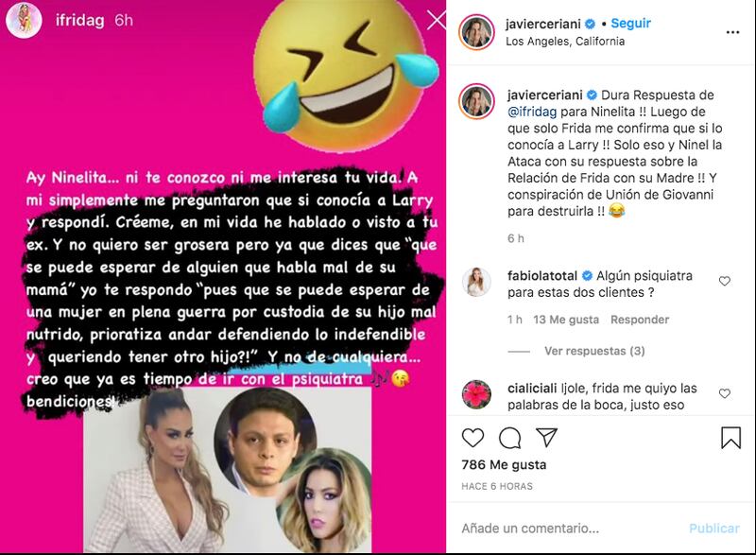This screenshot has height=555, width=756.
Task: Open the three-dot options menu
Action: pyautogui.click(x=732, y=32)
